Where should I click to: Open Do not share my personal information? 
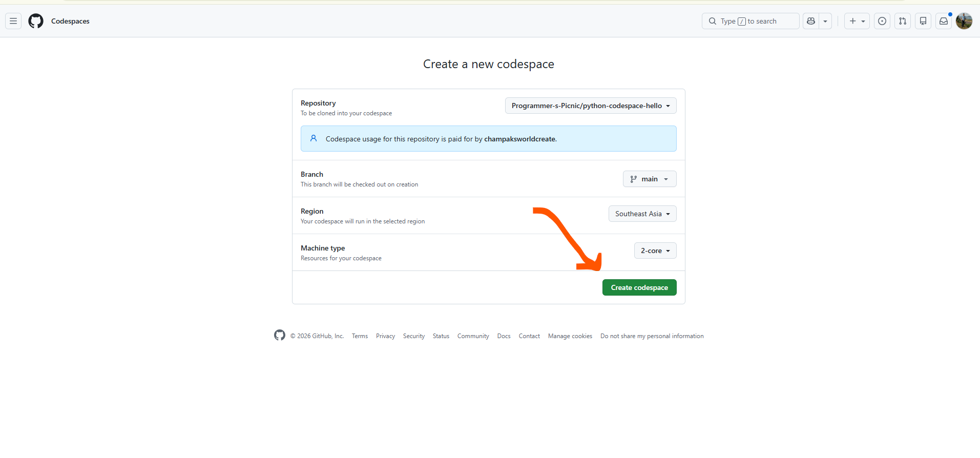pyautogui.click(x=652, y=336)
